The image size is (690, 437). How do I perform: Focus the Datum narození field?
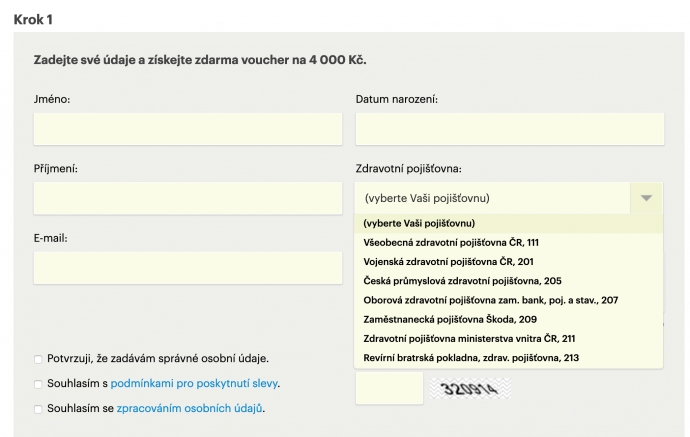point(509,129)
